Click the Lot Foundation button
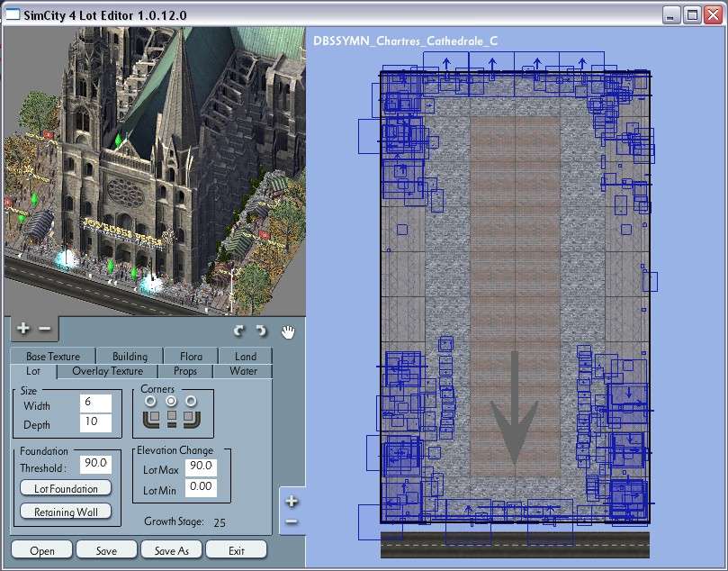The height and width of the screenshot is (571, 728). [66, 488]
